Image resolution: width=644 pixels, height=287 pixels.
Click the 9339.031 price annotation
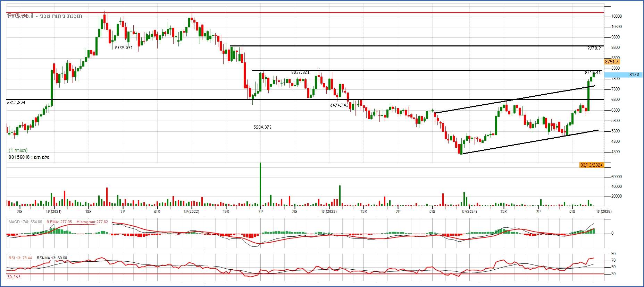[x=124, y=47]
